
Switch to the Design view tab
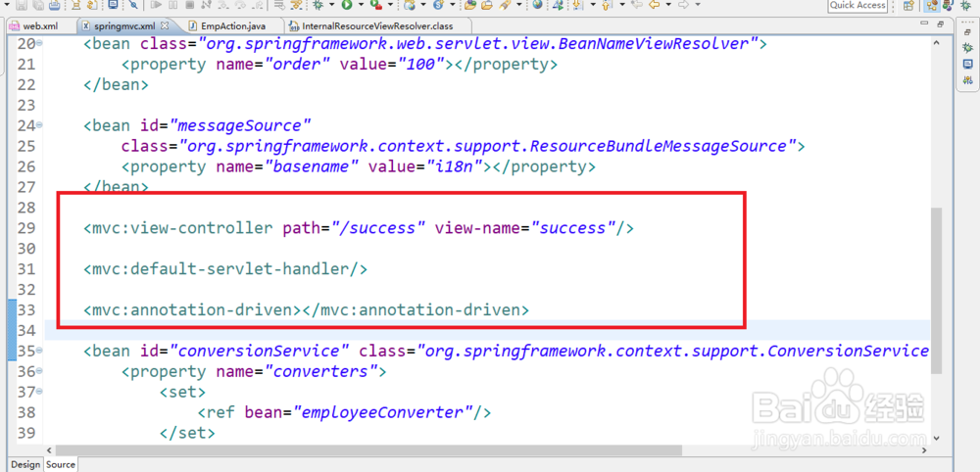click(25, 464)
